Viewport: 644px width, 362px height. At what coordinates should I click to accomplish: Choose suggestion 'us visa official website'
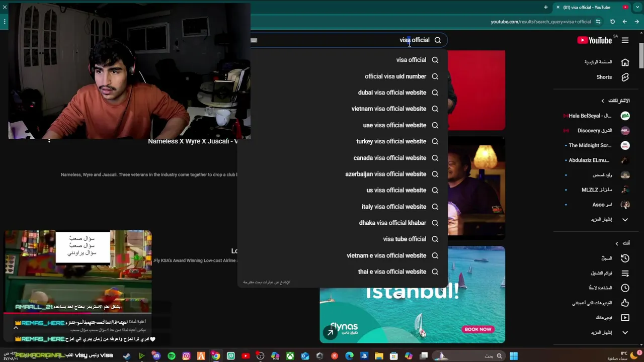click(x=342, y=190)
